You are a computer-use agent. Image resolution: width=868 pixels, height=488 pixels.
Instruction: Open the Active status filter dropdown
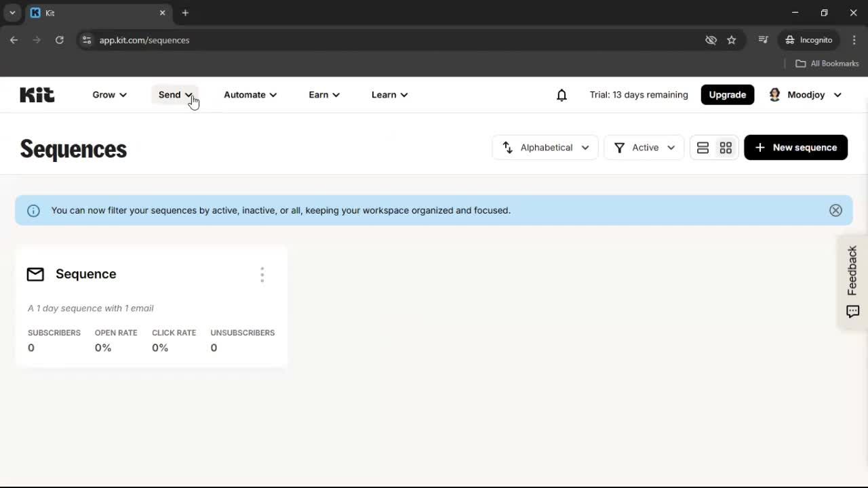643,147
